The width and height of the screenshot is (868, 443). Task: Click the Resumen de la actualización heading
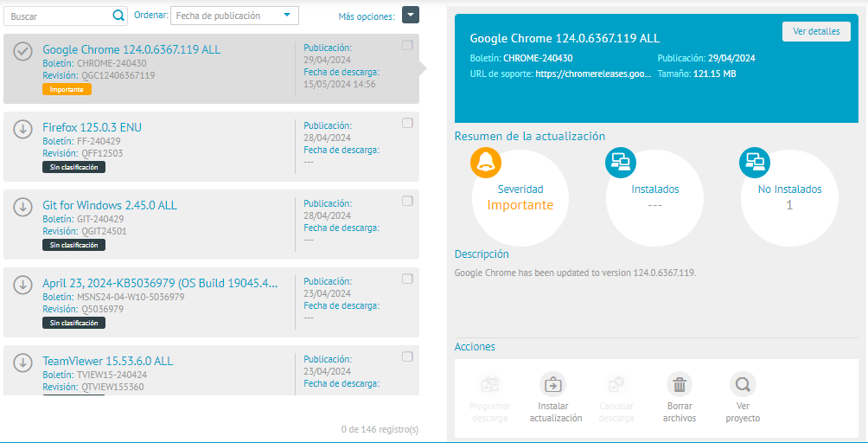tap(530, 136)
